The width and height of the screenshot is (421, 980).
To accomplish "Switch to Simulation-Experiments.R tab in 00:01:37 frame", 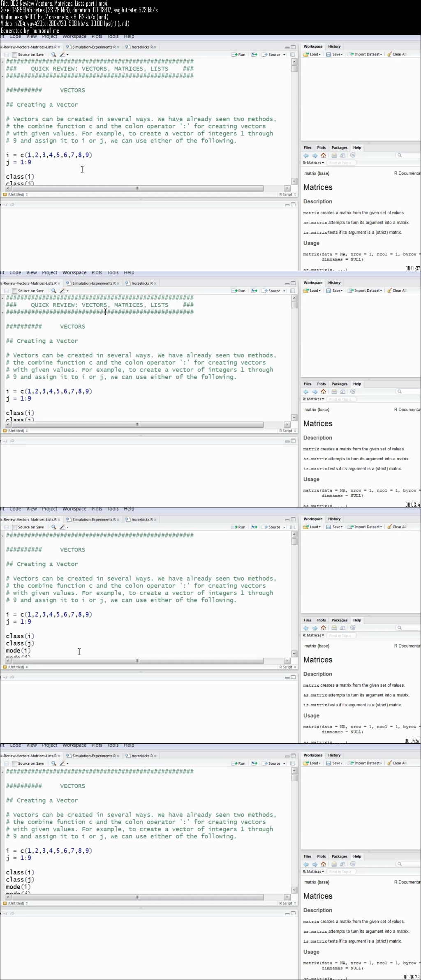I will pyautogui.click(x=93, y=47).
